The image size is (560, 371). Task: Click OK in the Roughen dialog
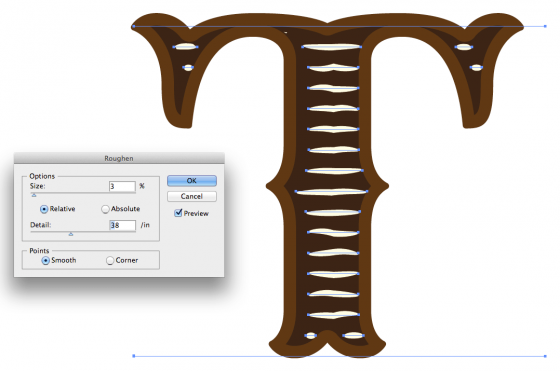(192, 181)
